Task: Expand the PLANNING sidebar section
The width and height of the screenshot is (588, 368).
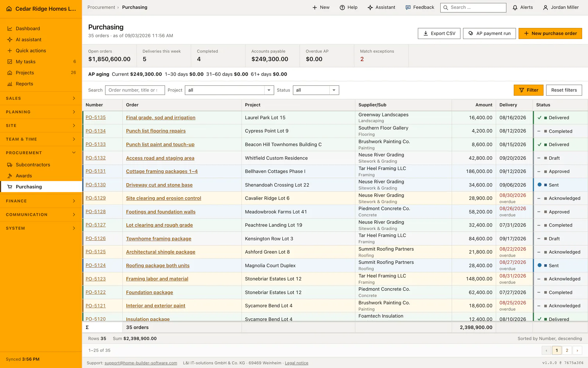Action: pos(41,112)
